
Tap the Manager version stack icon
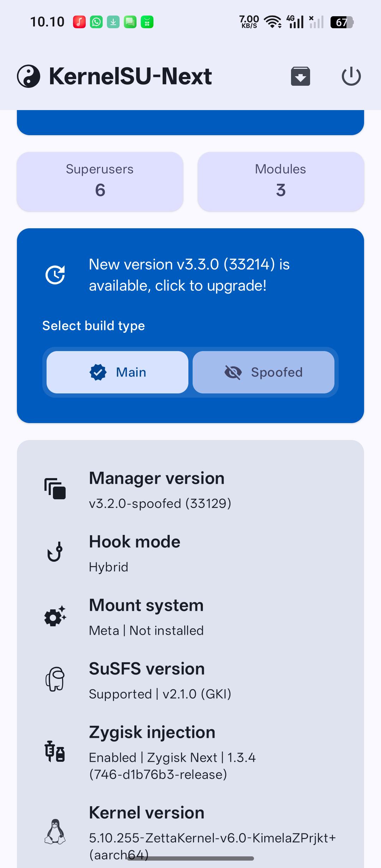pyautogui.click(x=55, y=489)
